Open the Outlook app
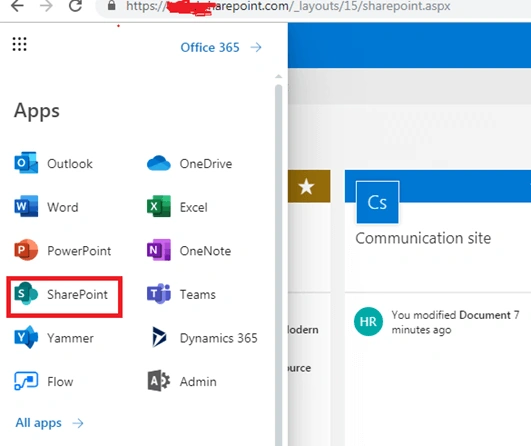This screenshot has width=531, height=446. tap(54, 163)
